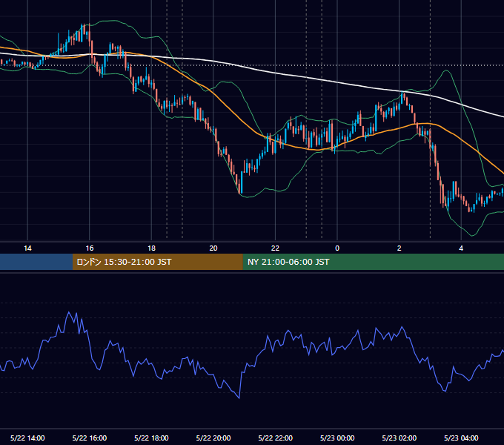Click the '0' hour label on the axis
The image size is (504, 445).
click(x=337, y=248)
